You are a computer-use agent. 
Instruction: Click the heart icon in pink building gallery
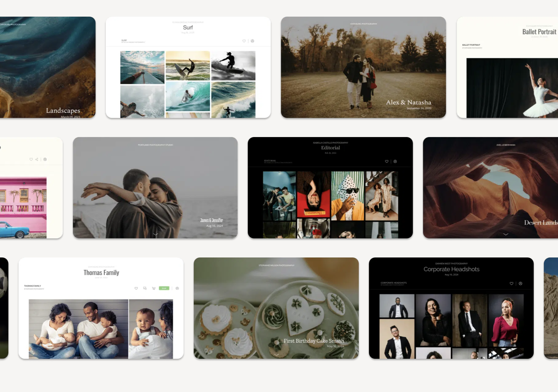(31, 159)
